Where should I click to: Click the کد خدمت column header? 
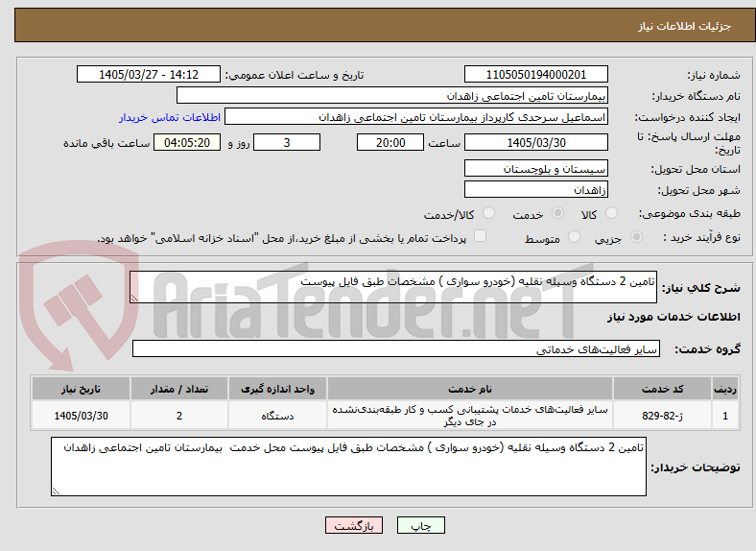[x=663, y=389]
